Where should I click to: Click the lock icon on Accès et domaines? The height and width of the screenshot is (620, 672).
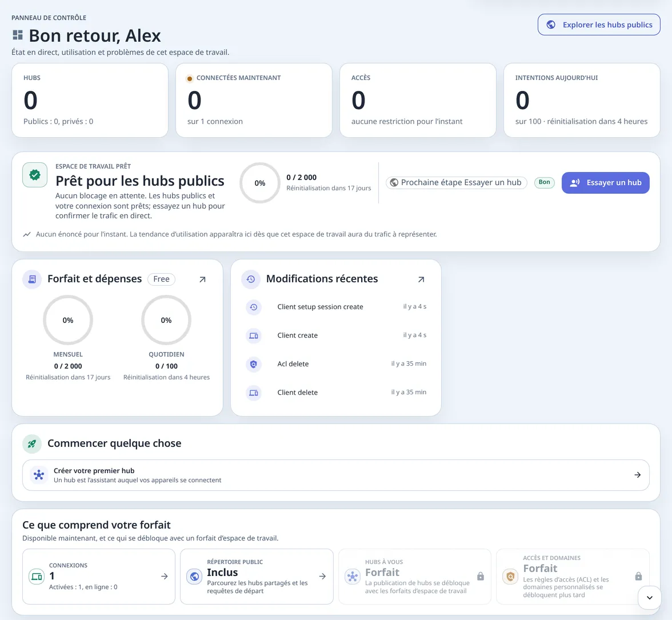(638, 577)
